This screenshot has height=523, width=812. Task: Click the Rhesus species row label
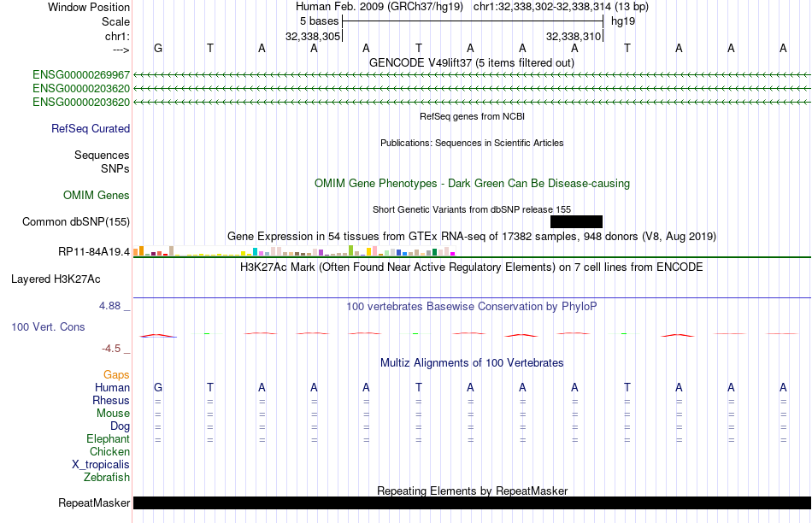pyautogui.click(x=111, y=400)
